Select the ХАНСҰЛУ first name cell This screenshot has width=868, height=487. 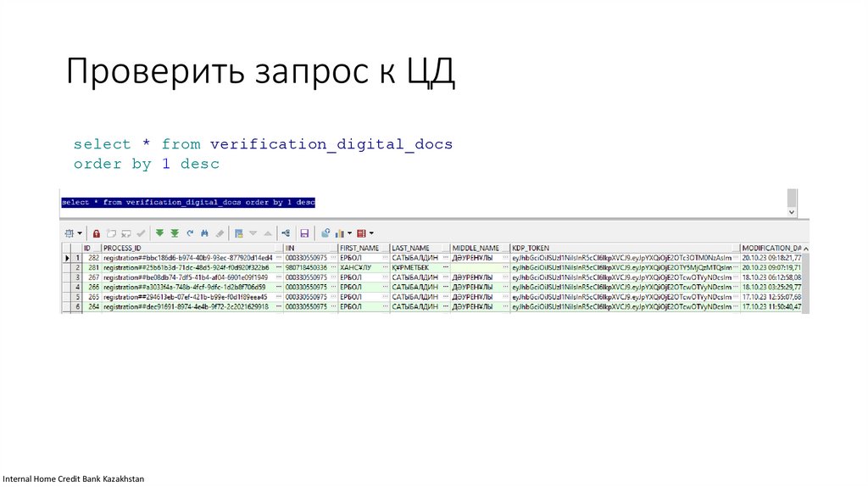358,267
